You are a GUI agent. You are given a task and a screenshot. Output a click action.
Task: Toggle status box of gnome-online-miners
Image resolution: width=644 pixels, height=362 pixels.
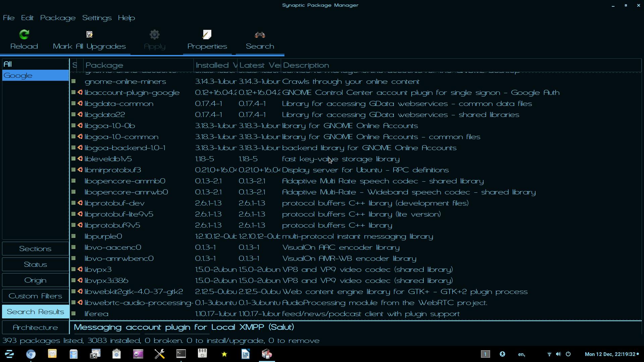point(73,81)
